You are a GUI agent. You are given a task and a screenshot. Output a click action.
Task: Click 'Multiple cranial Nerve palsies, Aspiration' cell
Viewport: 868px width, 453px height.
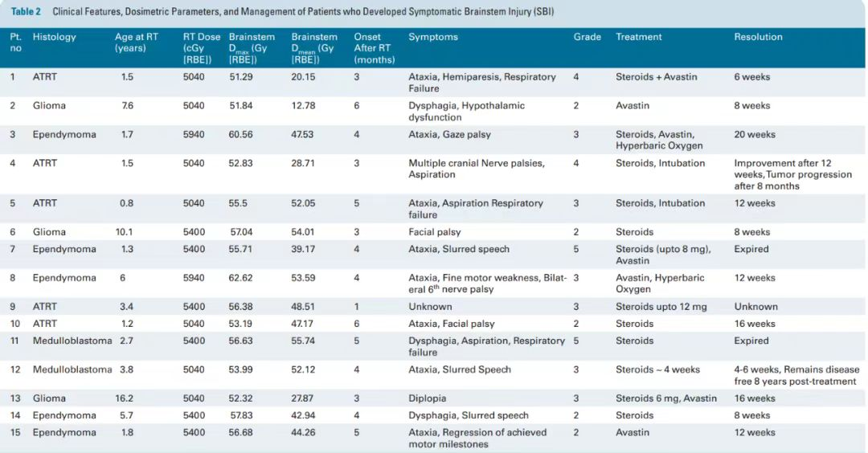point(477,169)
